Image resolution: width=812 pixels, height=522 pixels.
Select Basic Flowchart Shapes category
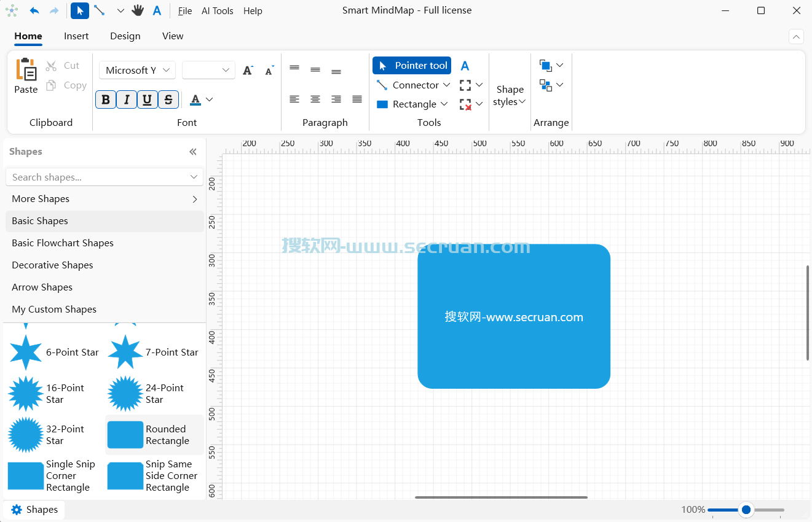pyautogui.click(x=104, y=243)
